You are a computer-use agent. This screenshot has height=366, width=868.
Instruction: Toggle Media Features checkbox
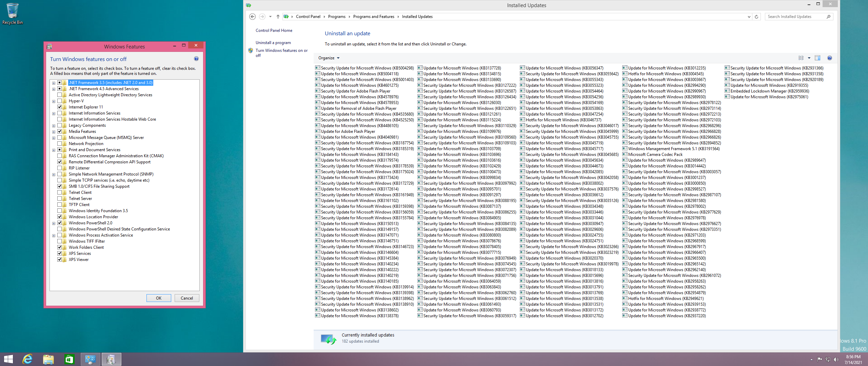coord(60,131)
